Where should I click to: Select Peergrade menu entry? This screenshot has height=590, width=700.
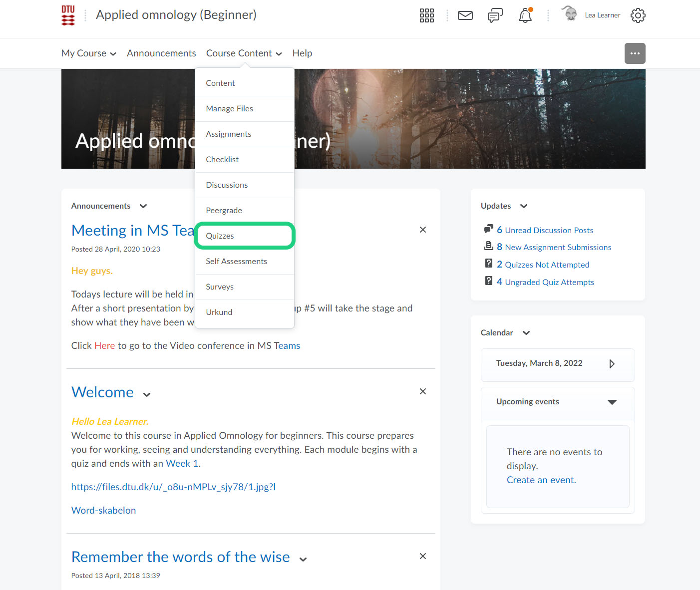224,211
